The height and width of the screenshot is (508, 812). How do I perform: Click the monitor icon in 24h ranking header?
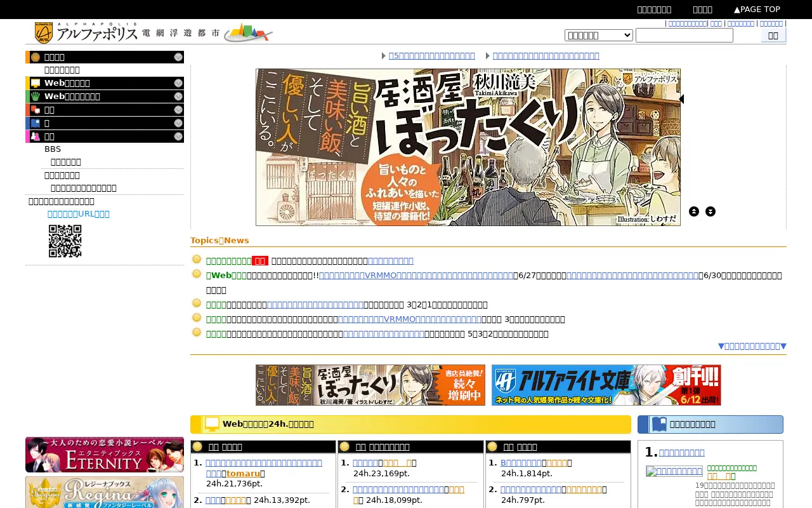click(x=212, y=424)
